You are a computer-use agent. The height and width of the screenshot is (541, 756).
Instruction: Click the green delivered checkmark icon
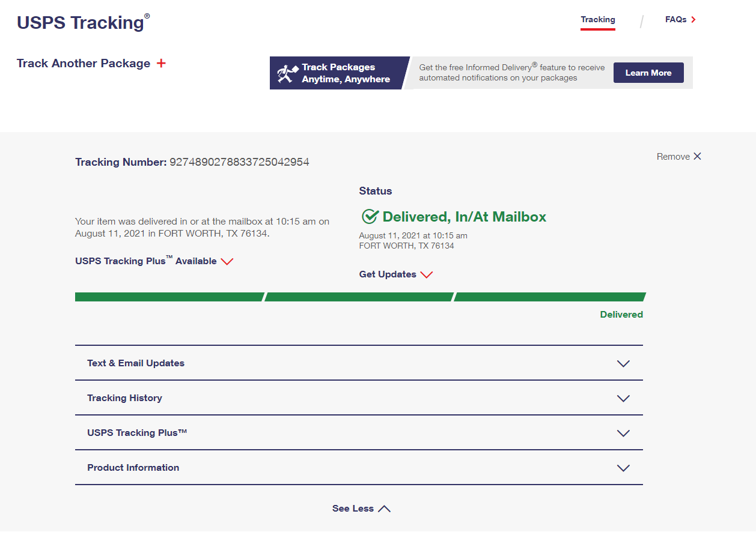tap(370, 217)
